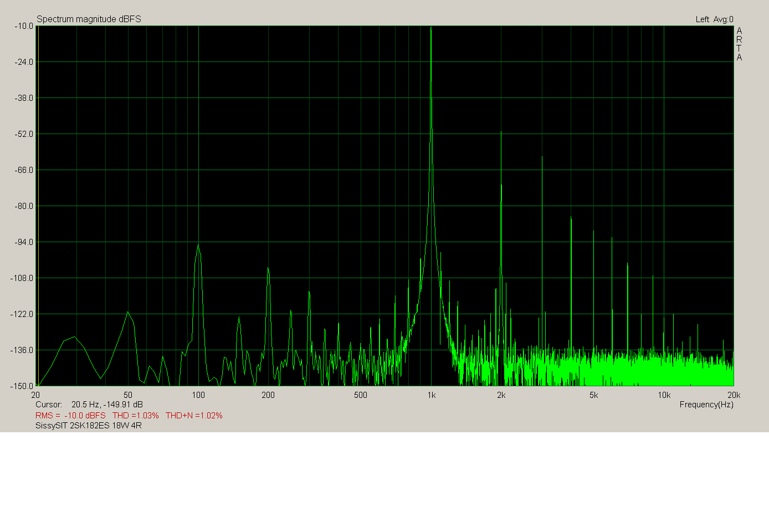This screenshot has height=532, width=769.
Task: Click the 2 kHz second harmonic peak
Action: coord(501,132)
